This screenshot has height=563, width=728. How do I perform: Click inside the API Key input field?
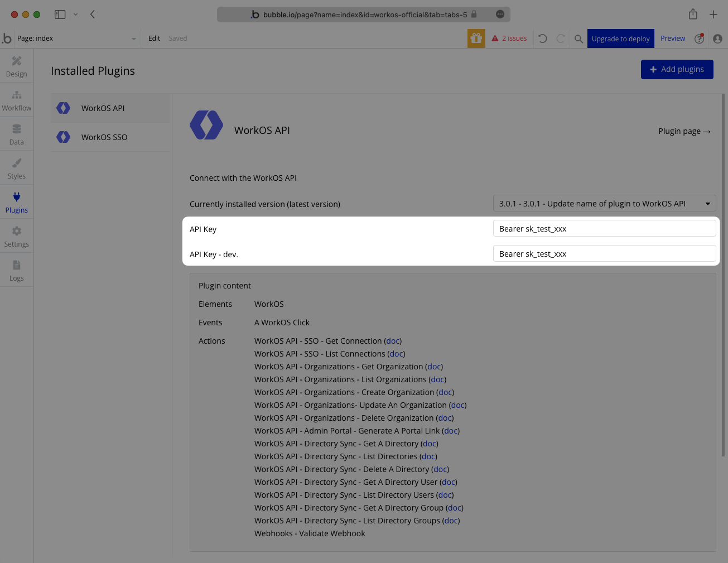[x=604, y=228]
